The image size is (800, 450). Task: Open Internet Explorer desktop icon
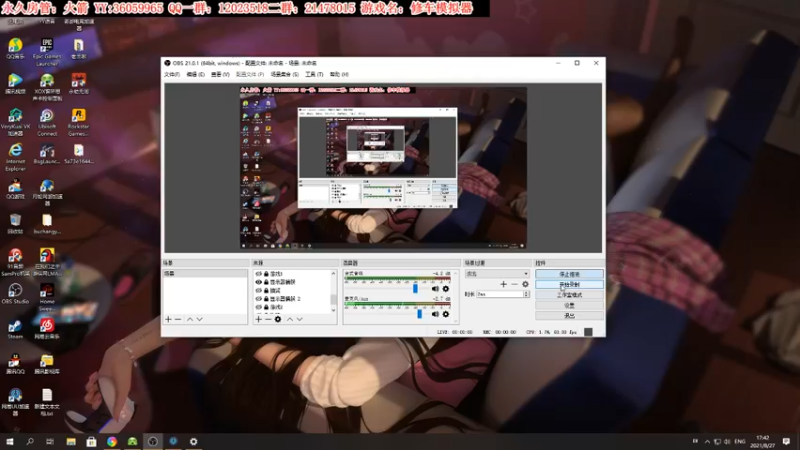tap(15, 156)
